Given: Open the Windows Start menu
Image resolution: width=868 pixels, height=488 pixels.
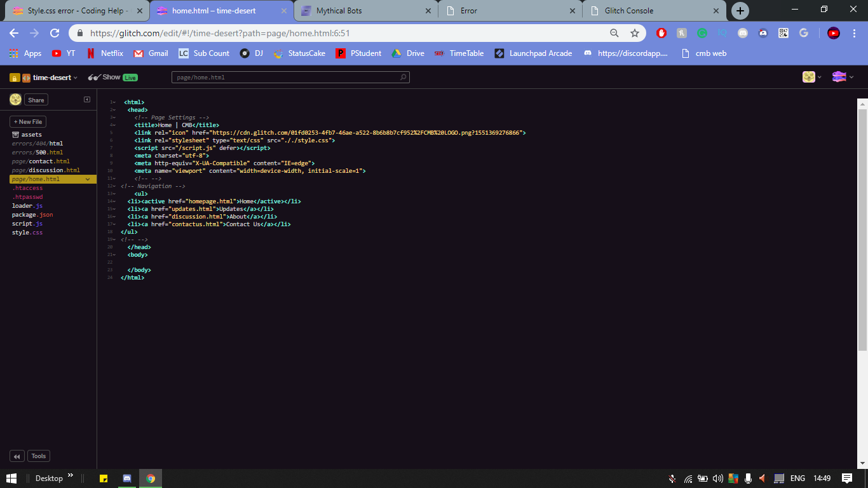Looking at the screenshot, I should click(11, 478).
